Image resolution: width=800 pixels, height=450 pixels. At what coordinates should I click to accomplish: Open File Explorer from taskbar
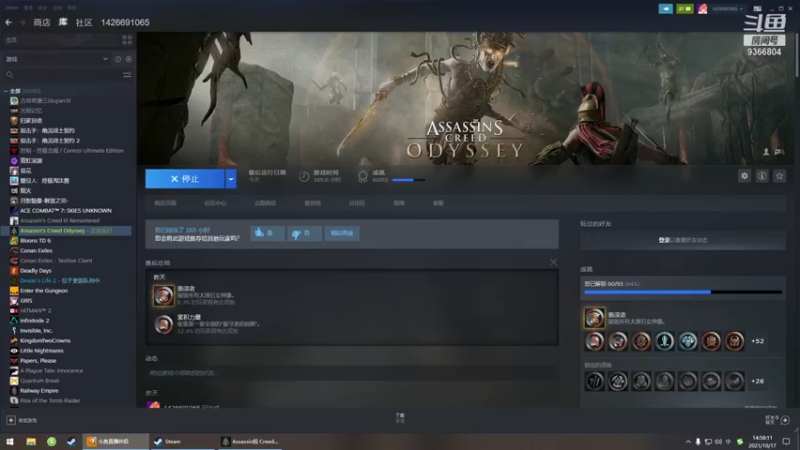[31, 441]
